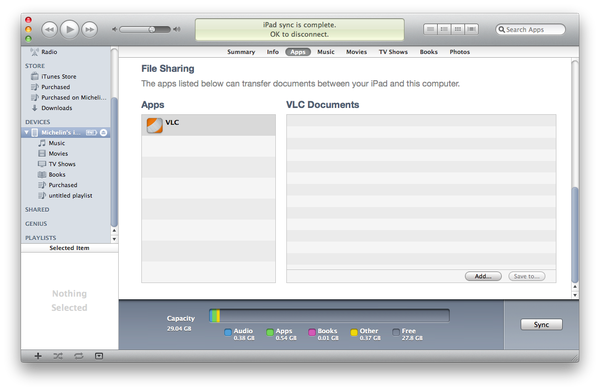
Task: Click the yellow Other legend swatch
Action: (x=354, y=332)
